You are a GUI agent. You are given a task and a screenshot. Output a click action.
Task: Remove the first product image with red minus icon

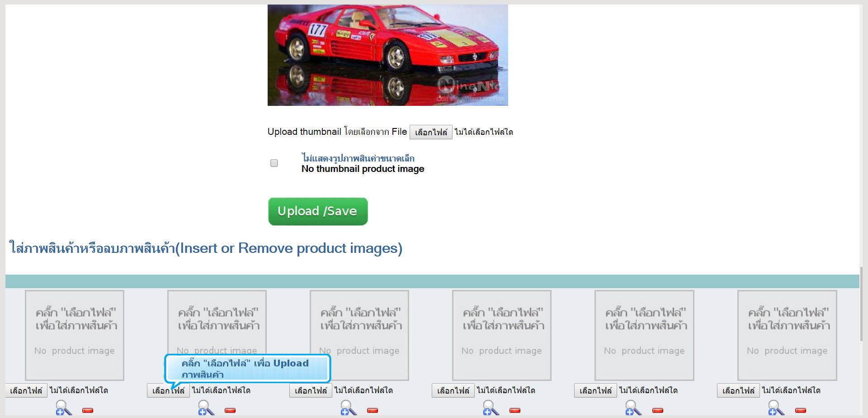(x=88, y=410)
